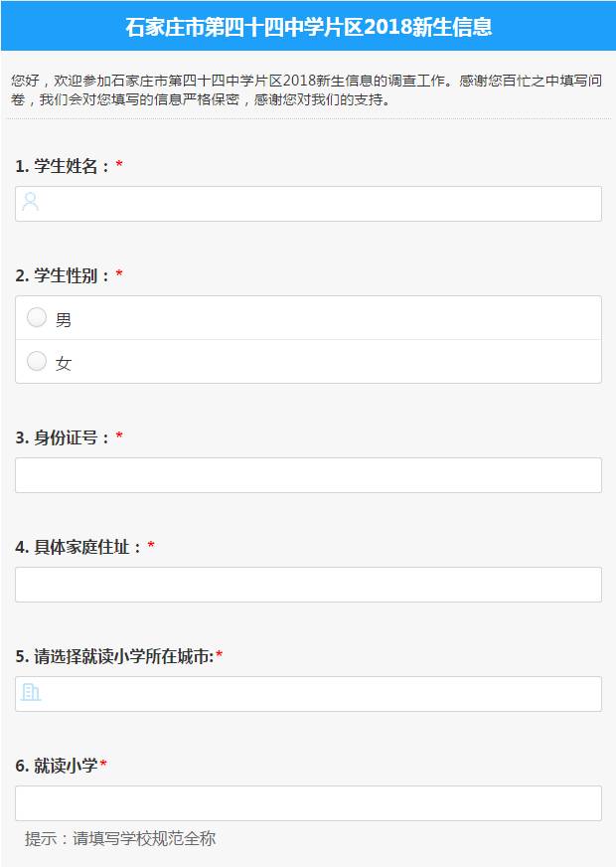616x867 pixels.
Task: Click the question label 2. 学生性别
Action: [x=63, y=275]
